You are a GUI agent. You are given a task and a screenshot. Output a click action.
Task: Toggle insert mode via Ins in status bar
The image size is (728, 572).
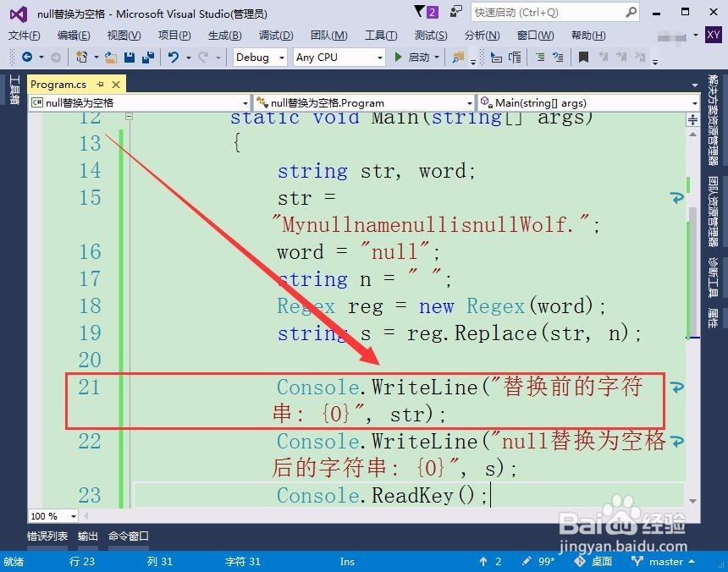[x=346, y=561]
